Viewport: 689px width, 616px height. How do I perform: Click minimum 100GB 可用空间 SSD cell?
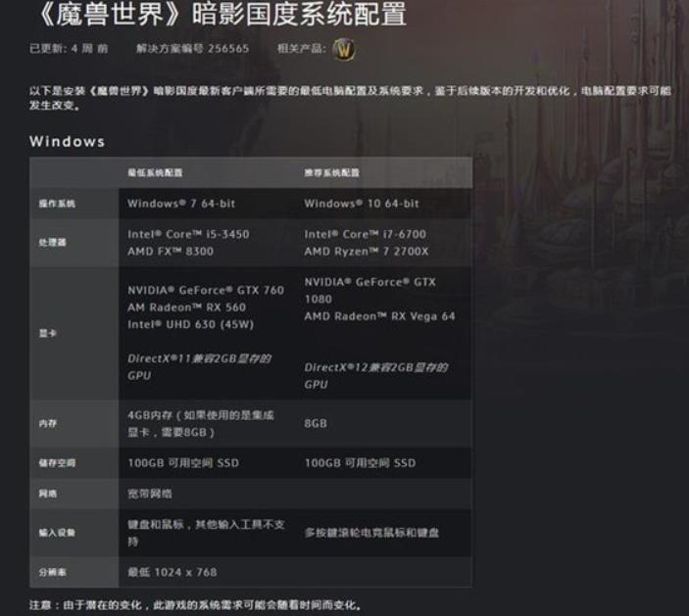183,463
